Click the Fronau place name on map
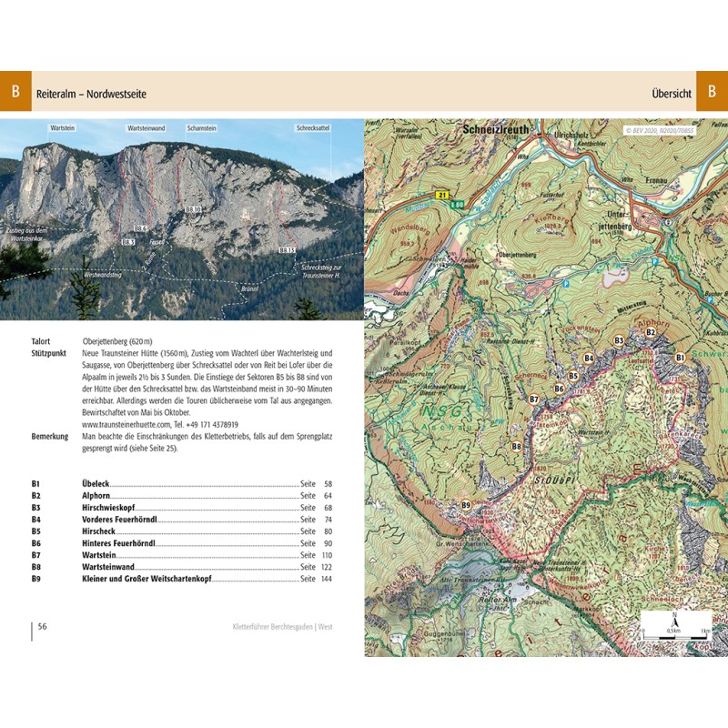The height and width of the screenshot is (728, 728). click(x=656, y=179)
